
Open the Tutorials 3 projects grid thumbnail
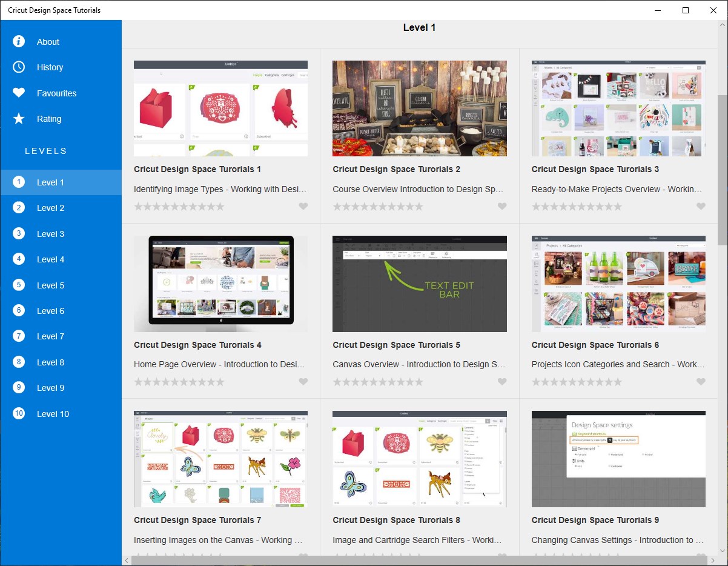(618, 108)
